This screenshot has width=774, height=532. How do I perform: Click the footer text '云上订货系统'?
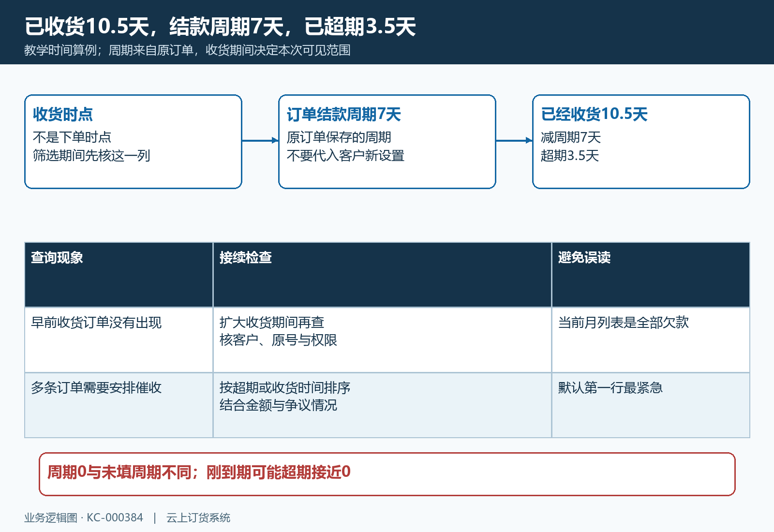pyautogui.click(x=198, y=518)
